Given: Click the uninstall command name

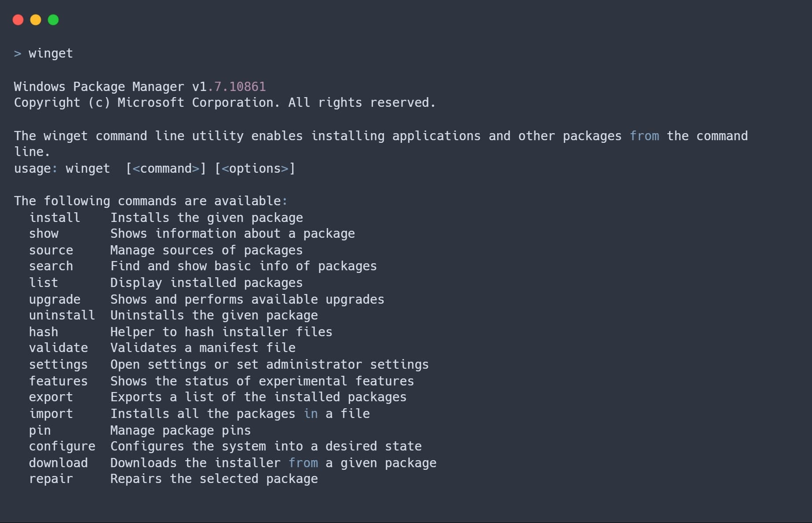Looking at the screenshot, I should click(x=62, y=315).
